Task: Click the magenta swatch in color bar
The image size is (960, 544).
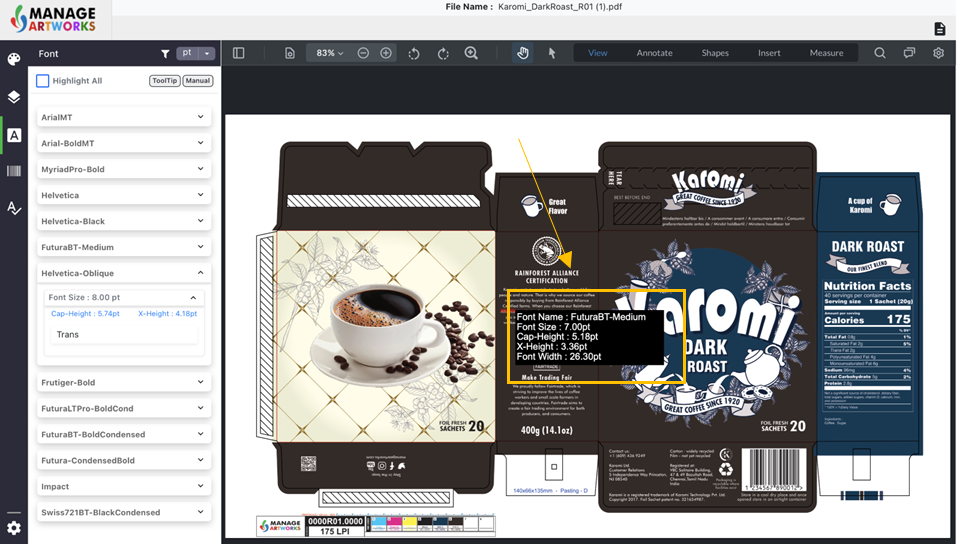Action: tap(394, 523)
